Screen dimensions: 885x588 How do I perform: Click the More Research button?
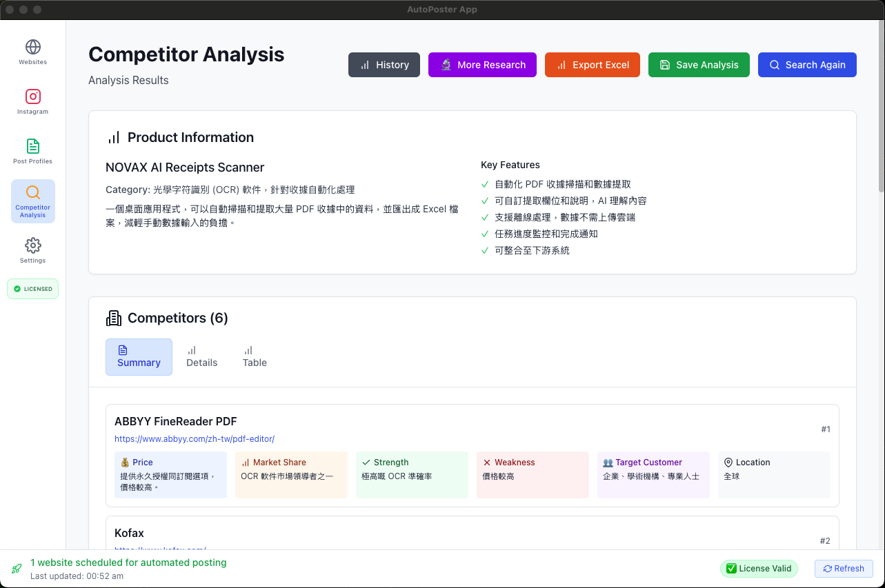482,65
